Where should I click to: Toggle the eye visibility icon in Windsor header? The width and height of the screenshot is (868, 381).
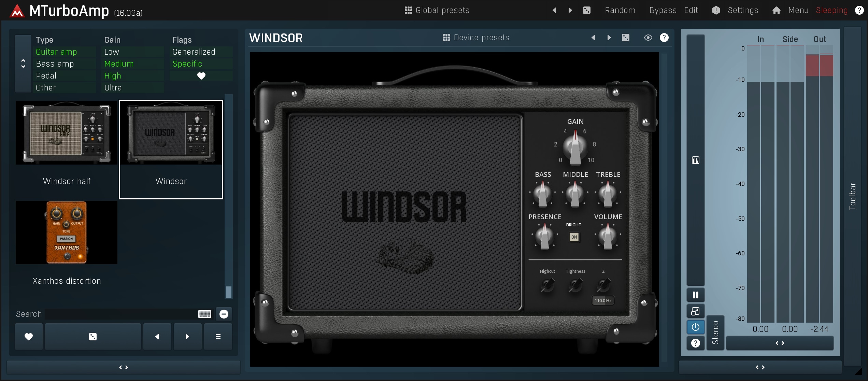pos(648,38)
